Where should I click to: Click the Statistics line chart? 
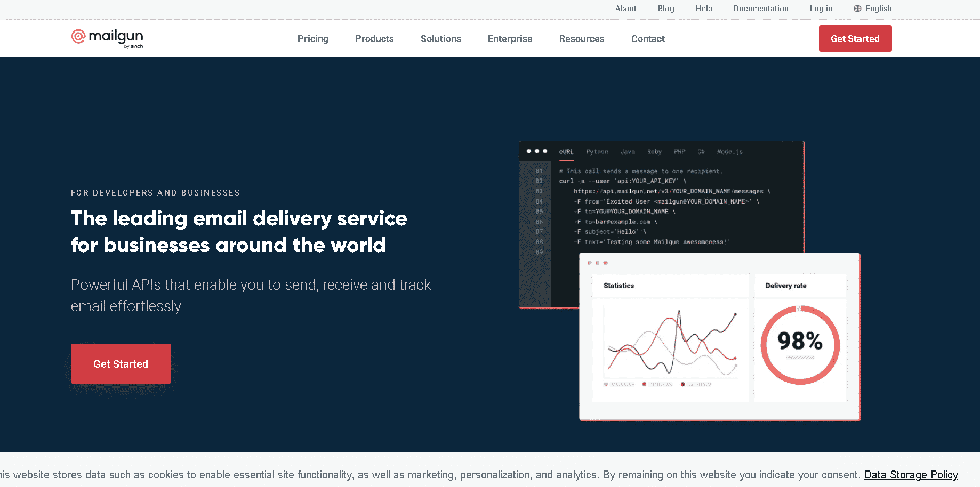click(671, 341)
